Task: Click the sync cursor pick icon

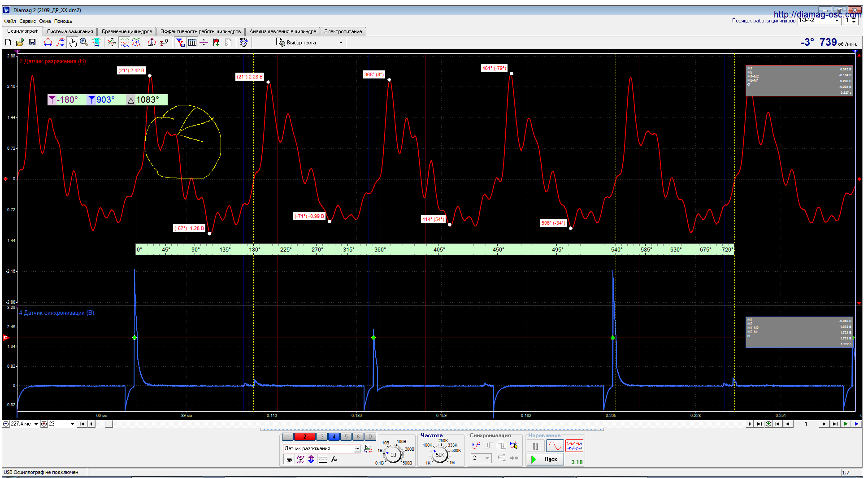Action: 514,445
